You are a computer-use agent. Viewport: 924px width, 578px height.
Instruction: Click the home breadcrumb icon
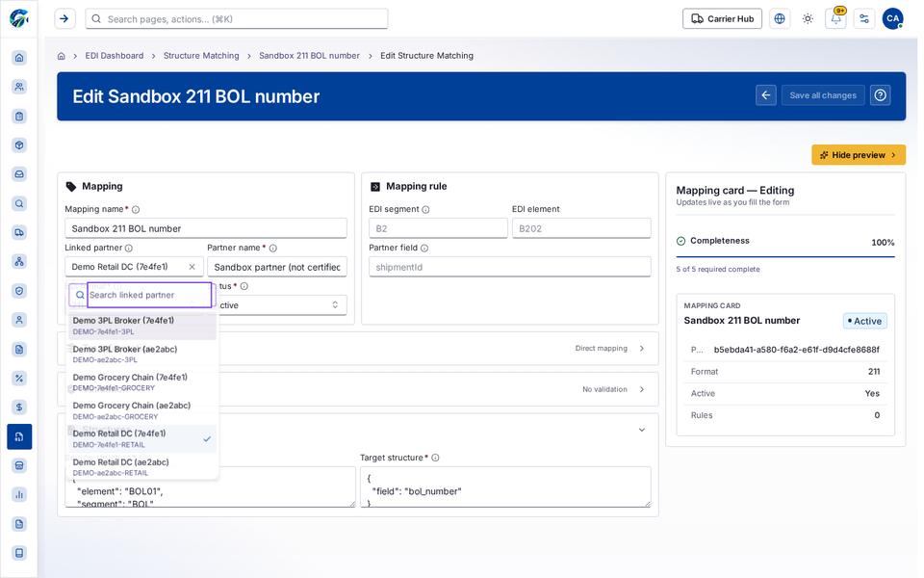[x=62, y=56]
